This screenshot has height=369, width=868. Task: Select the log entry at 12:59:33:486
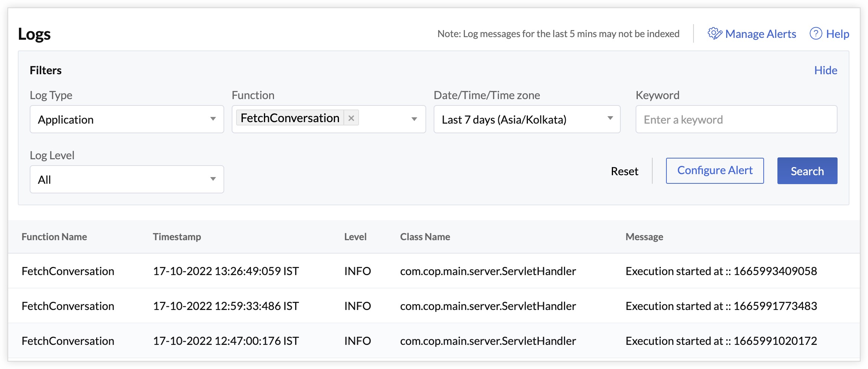tap(226, 306)
